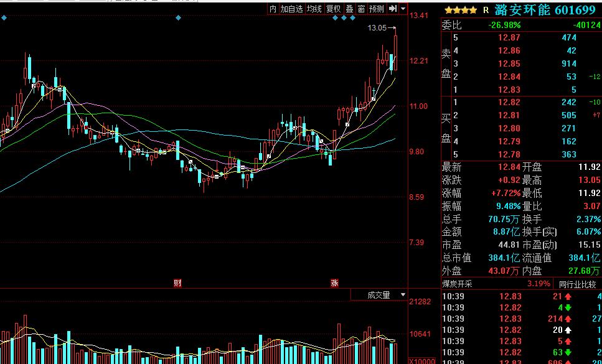Click the red 涨 marker on chart

point(334,283)
